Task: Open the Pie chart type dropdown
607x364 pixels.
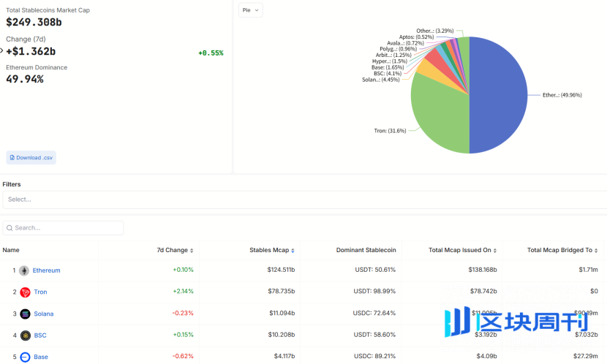Action: [250, 10]
